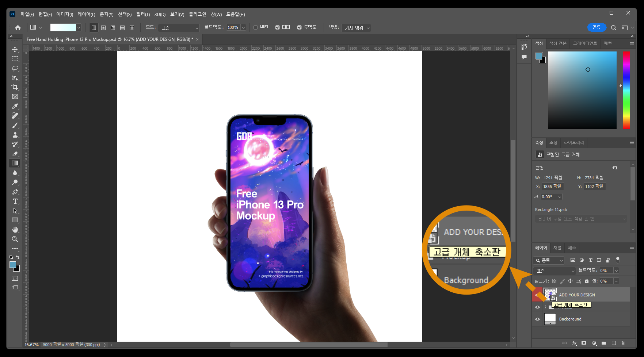Viewport: 644px width, 357px height.
Task: Hide the Background layer
Action: 537,319
